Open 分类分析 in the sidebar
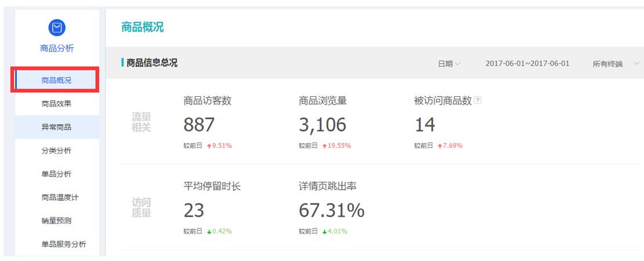The image size is (644, 261). [57, 151]
